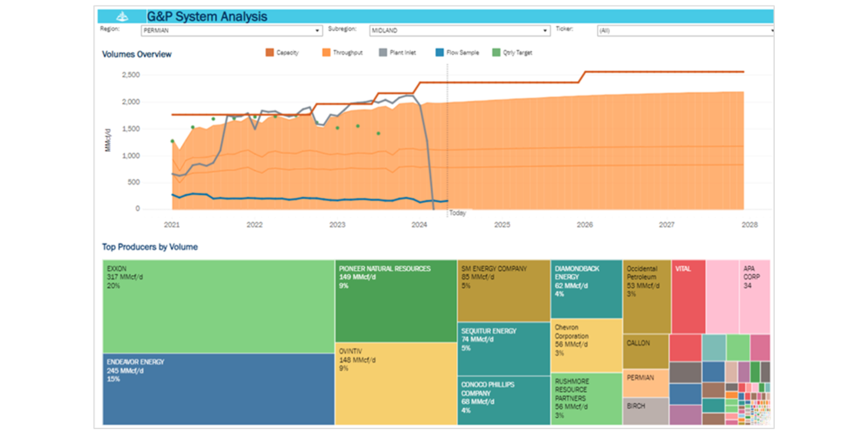Click the 2024 x-axis label

point(419,225)
